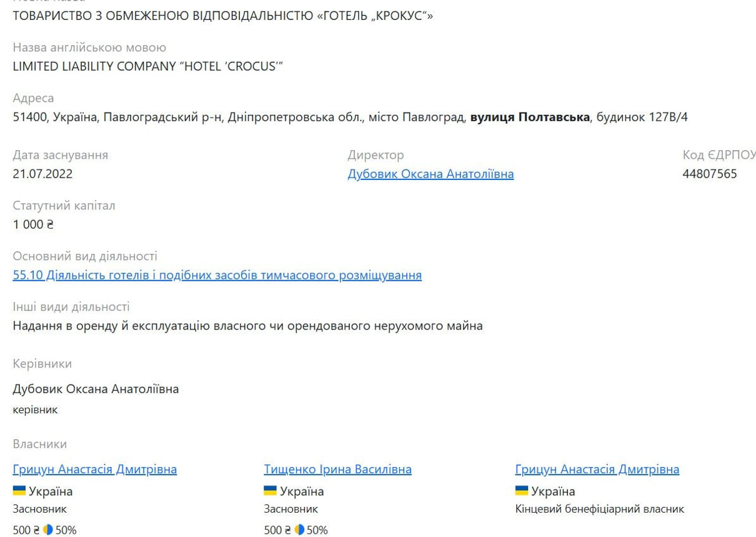The image size is (756, 537).
Task: Click the full Ukrainian company name
Action: pyautogui.click(x=222, y=16)
